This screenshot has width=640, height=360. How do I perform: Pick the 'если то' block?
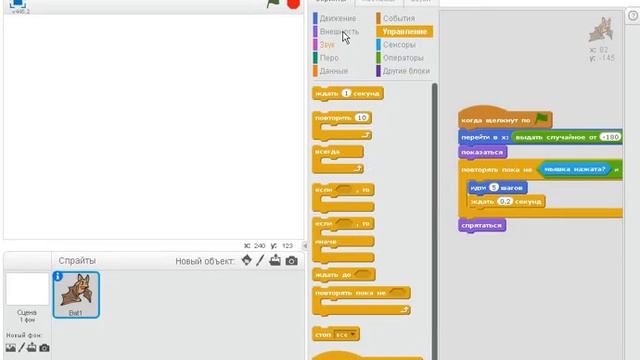pos(343,198)
